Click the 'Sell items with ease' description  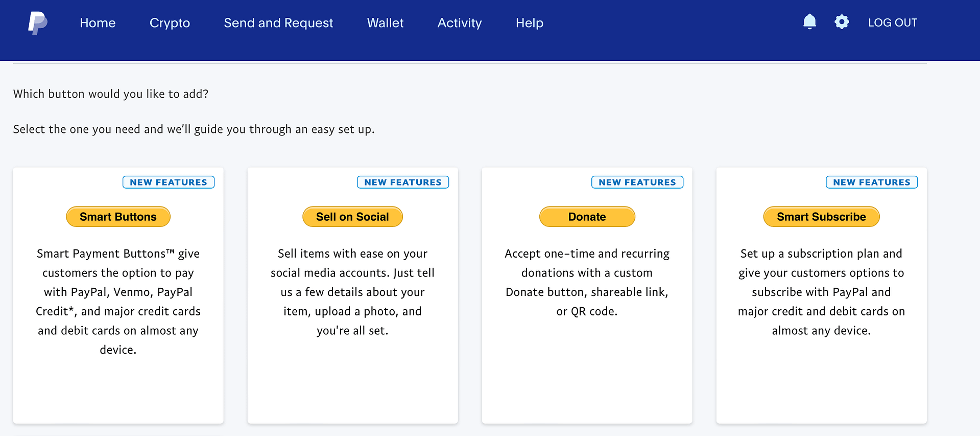(352, 292)
